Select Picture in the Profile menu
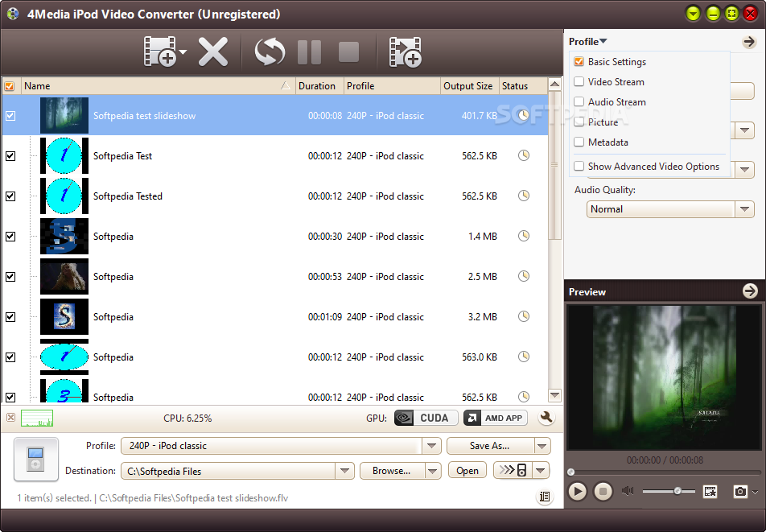Image resolution: width=766 pixels, height=532 pixels. point(603,122)
